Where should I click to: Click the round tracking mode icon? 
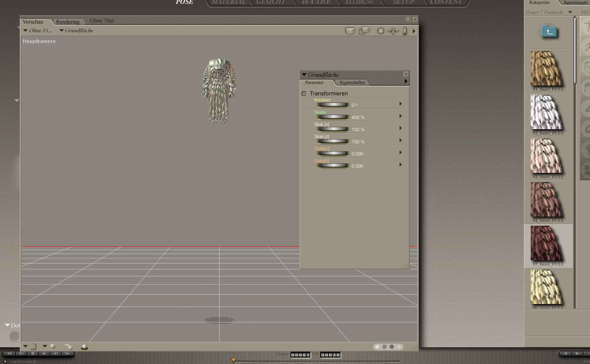click(381, 31)
